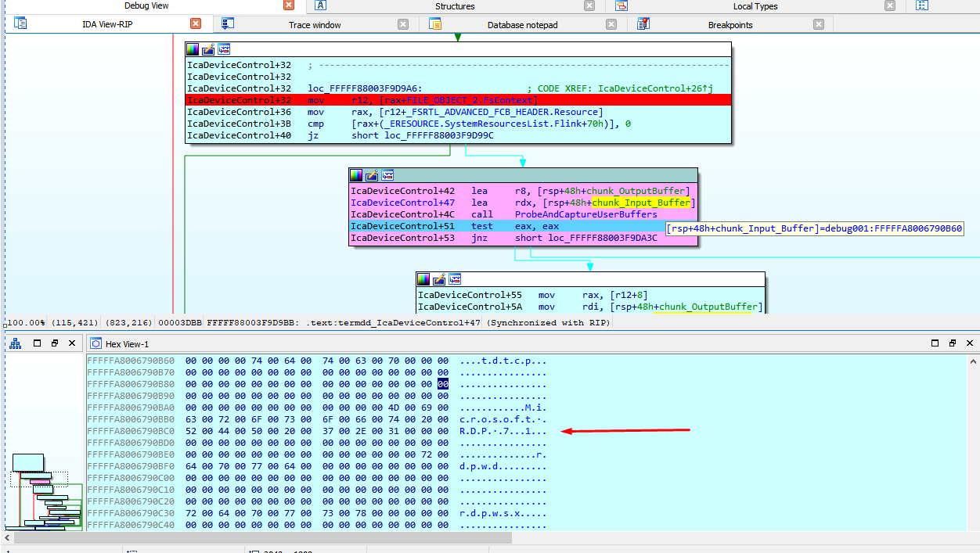The width and height of the screenshot is (980, 553).
Task: Click the group-nodes icon on the IcaDeviceControl+55 block
Action: point(455,279)
